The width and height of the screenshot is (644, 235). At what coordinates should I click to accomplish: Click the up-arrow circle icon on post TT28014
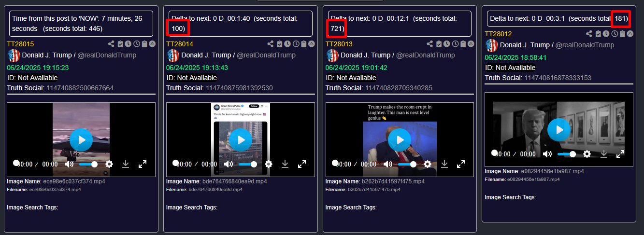[312, 43]
